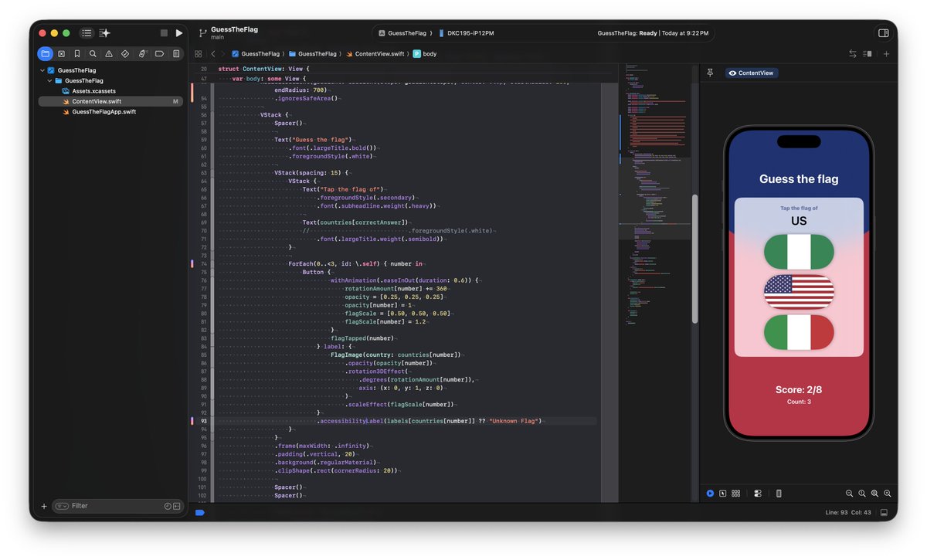Add a new editor pane

(x=886, y=54)
